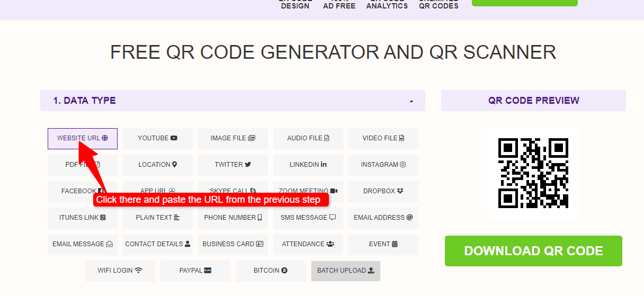Image resolution: width=644 pixels, height=296 pixels.
Task: Click the Free QR Code Generator heading
Action: pos(333,52)
